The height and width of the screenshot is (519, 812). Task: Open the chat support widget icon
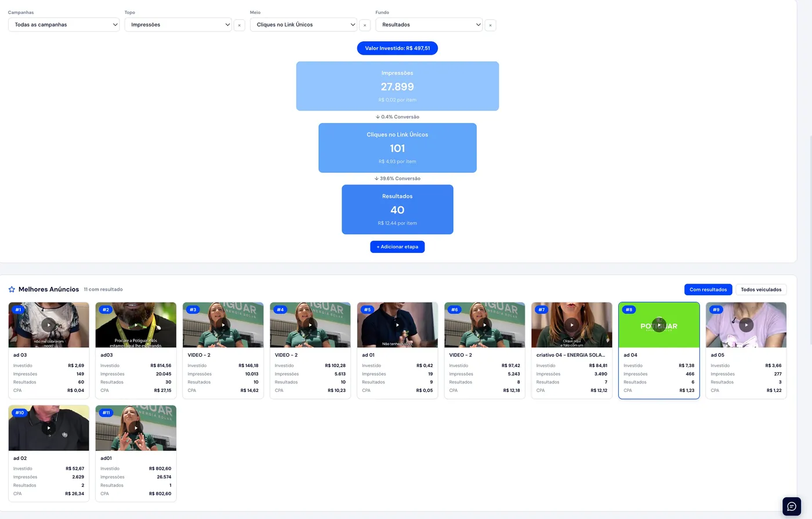(792, 506)
